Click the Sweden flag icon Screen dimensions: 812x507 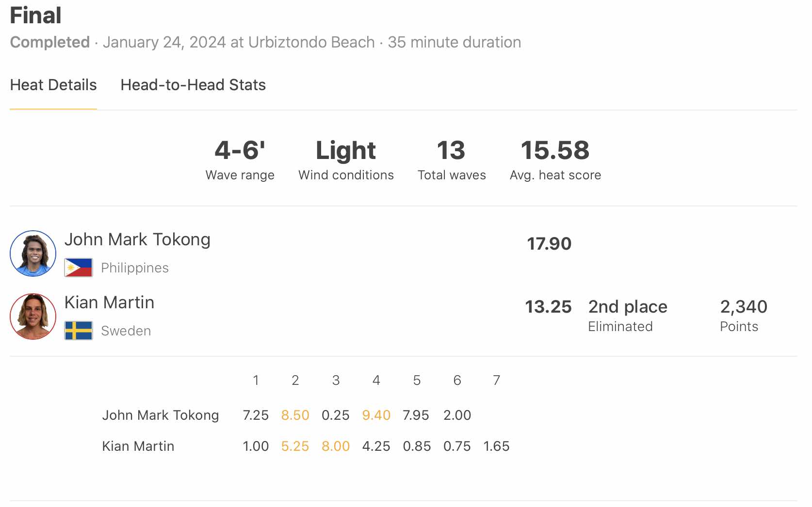pyautogui.click(x=79, y=331)
